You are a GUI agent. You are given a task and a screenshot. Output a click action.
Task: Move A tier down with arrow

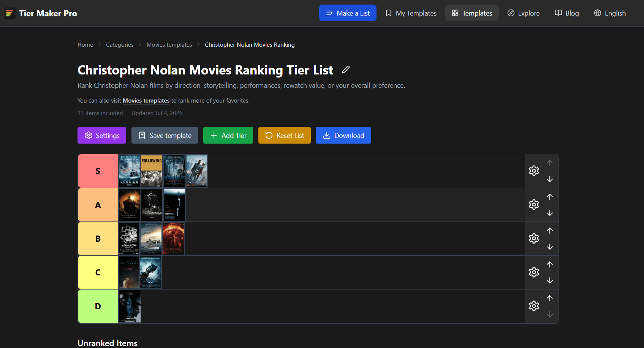tap(550, 213)
